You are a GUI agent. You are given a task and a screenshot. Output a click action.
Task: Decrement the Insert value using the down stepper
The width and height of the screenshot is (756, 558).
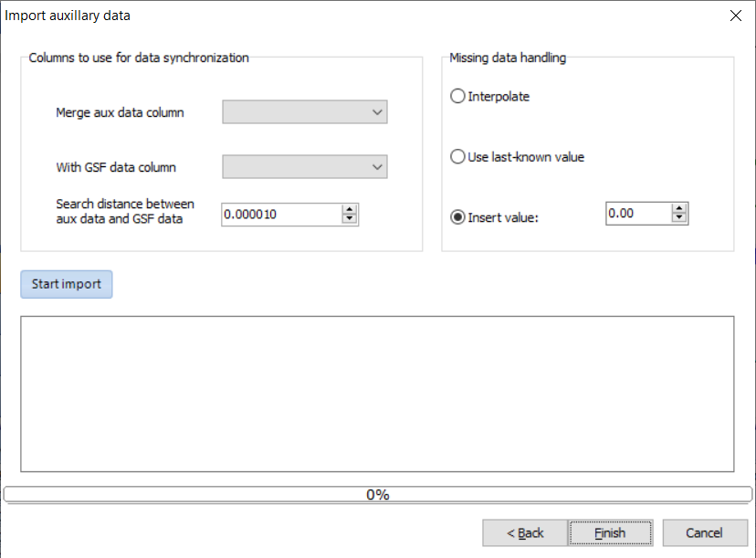679,217
